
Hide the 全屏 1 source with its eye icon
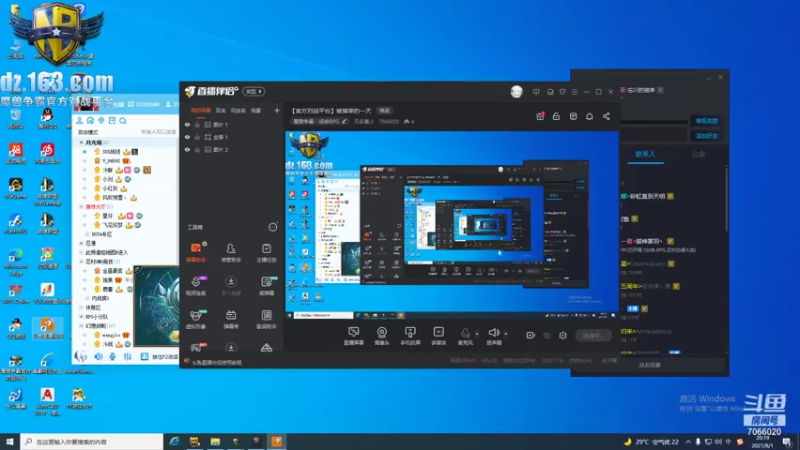(x=187, y=137)
